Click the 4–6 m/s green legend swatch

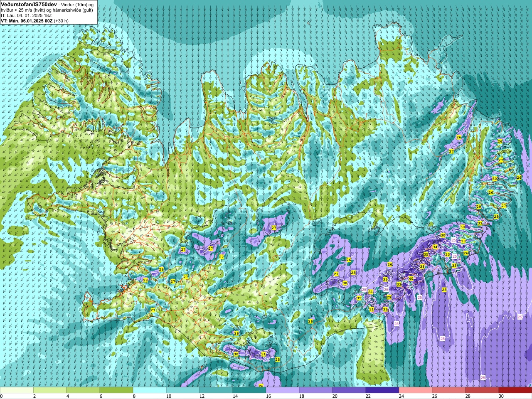83,391
